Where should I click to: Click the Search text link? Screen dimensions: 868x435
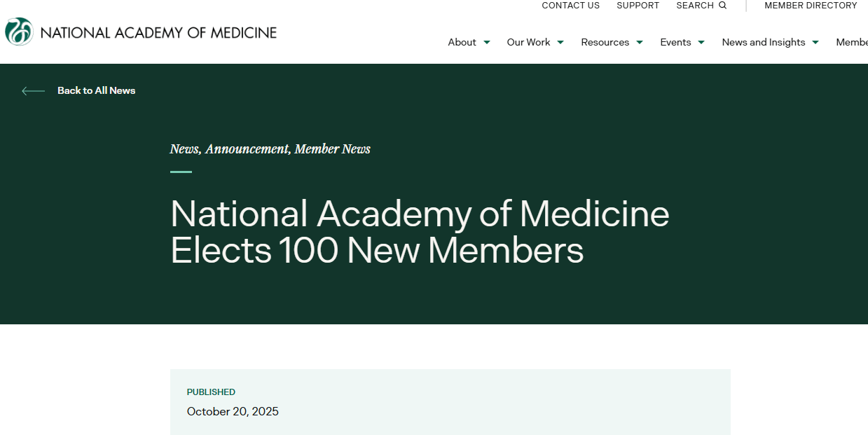(694, 6)
